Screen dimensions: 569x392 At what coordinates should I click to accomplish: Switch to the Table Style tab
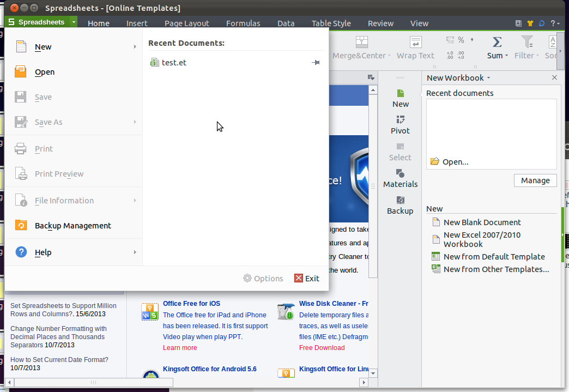point(331,23)
